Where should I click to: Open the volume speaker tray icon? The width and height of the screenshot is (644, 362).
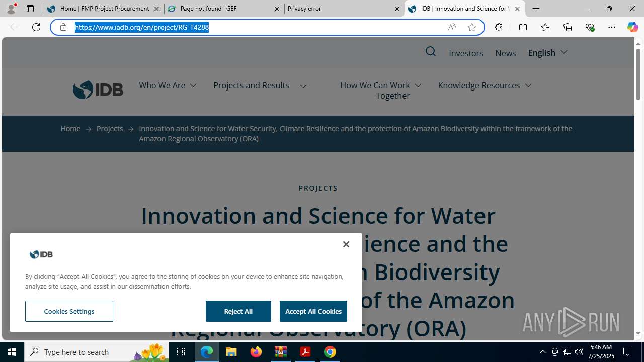(579, 352)
